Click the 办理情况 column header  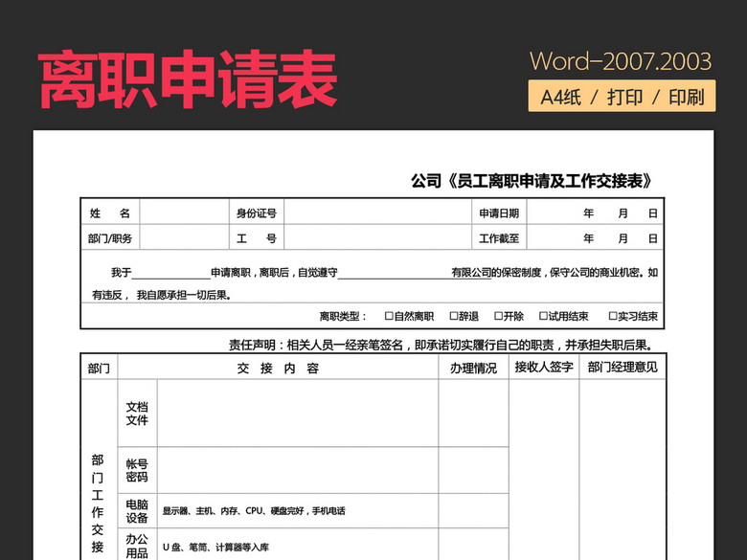tap(473, 368)
